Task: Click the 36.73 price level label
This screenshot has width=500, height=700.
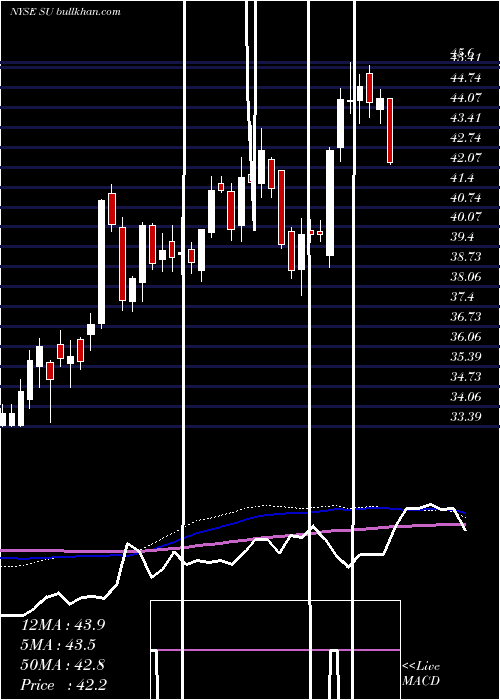Action: click(x=466, y=317)
